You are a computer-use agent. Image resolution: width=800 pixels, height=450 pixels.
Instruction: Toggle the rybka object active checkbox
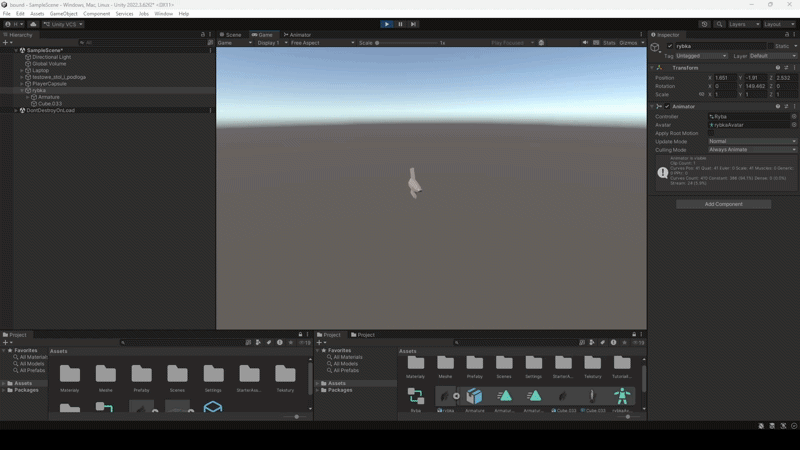pos(670,46)
